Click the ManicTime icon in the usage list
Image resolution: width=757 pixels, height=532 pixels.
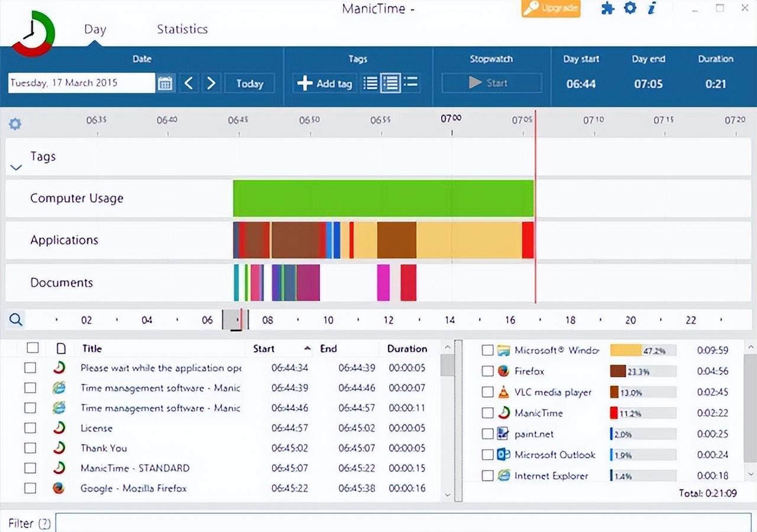click(x=503, y=413)
